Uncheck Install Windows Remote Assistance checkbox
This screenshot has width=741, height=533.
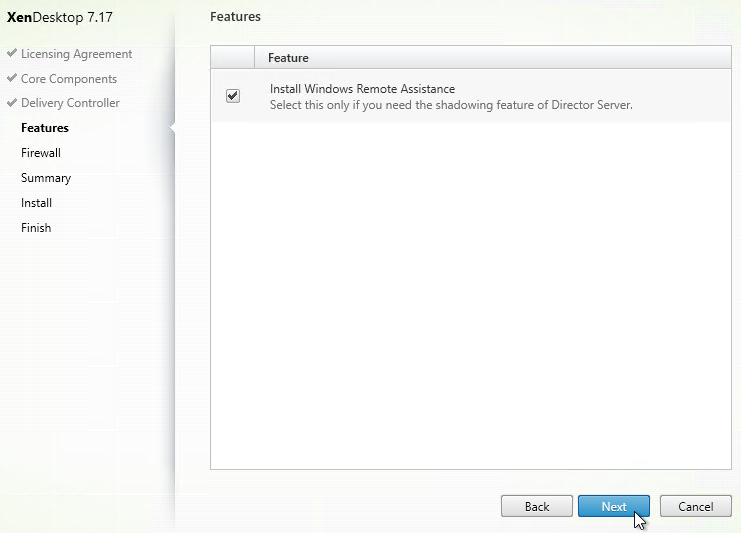click(x=233, y=96)
